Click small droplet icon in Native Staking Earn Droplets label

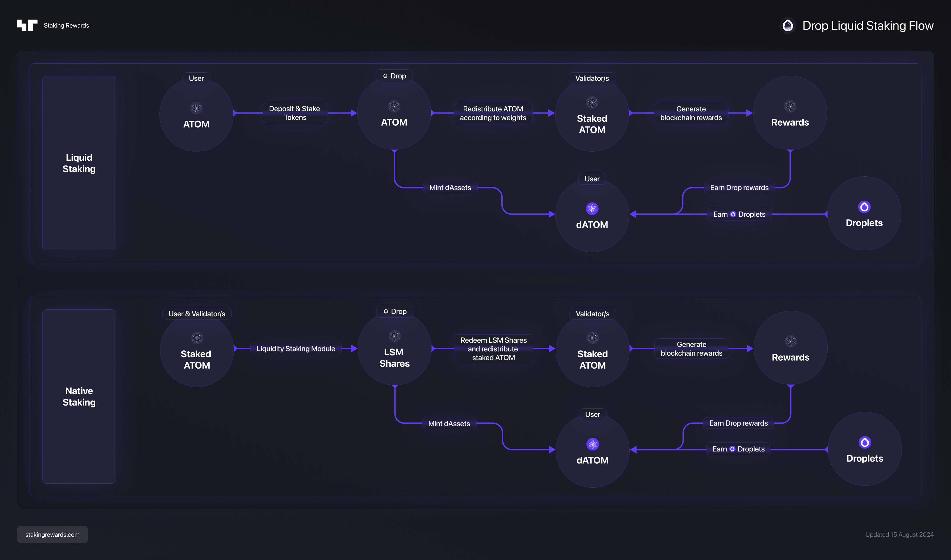[x=732, y=449]
